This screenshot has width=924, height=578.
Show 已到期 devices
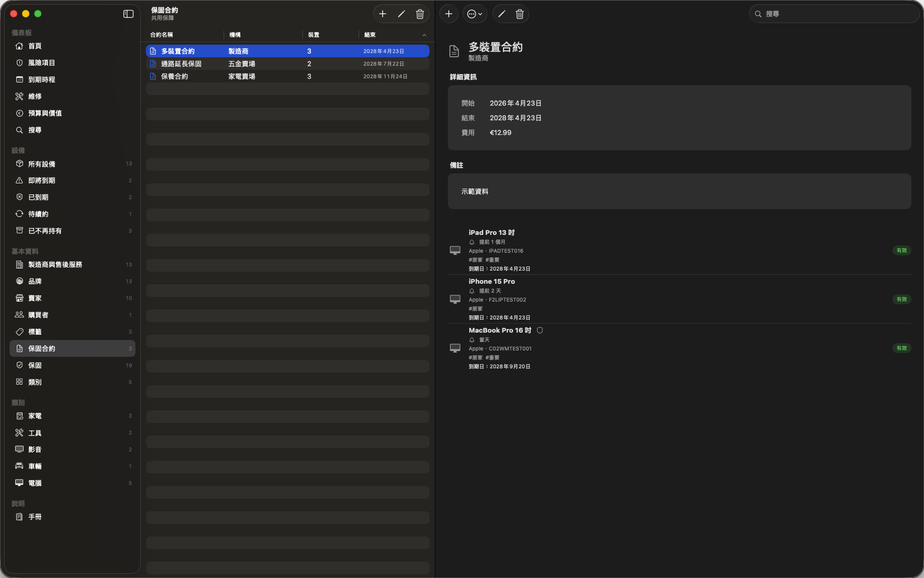click(x=72, y=198)
